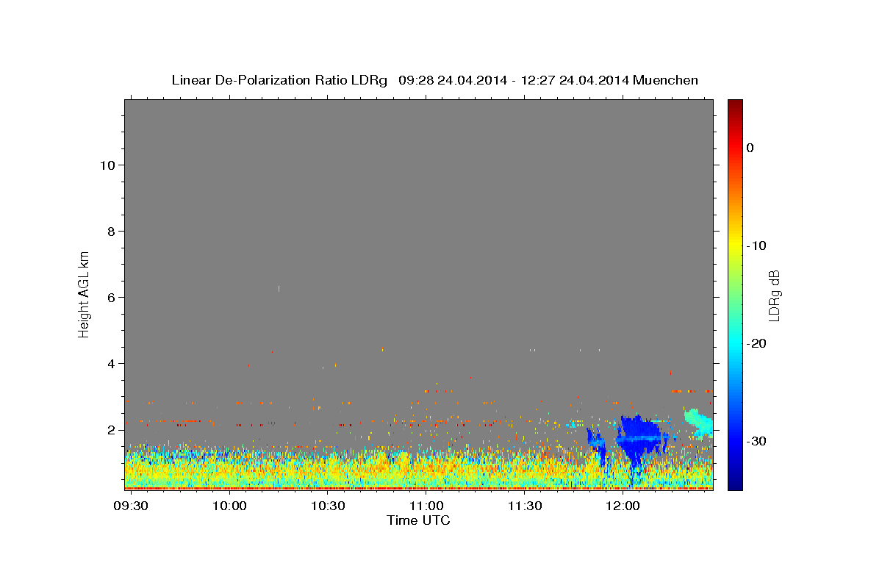
Task: Click the '10:00' time tick label
Action: 229,506
